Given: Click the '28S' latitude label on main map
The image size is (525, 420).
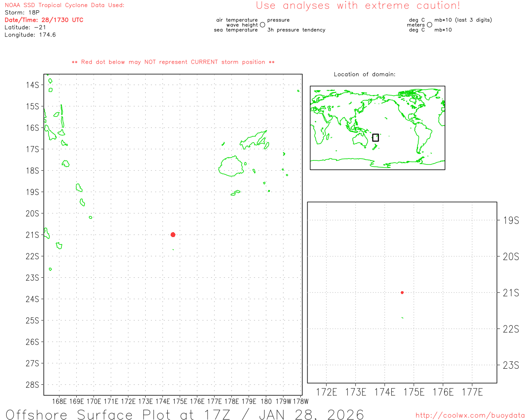Looking at the screenshot, I should (x=32, y=385).
